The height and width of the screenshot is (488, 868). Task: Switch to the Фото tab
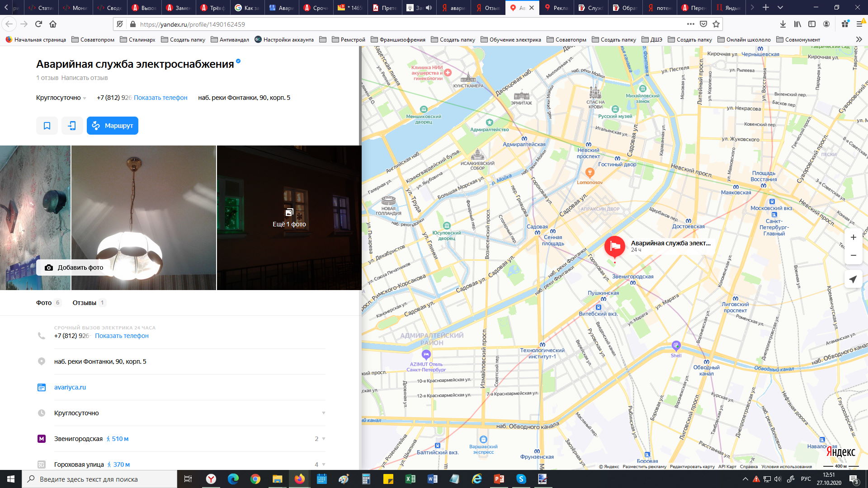click(44, 303)
